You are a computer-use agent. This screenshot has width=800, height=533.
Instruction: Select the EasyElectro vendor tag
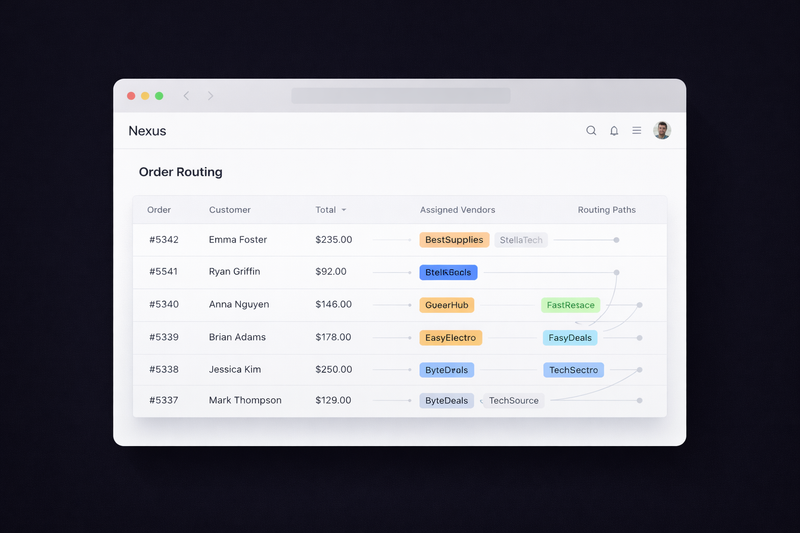click(x=450, y=338)
